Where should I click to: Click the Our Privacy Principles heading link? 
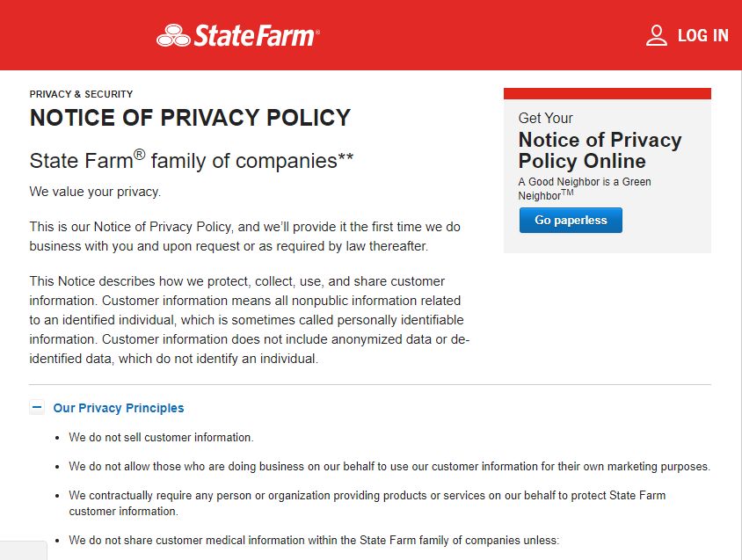click(119, 407)
